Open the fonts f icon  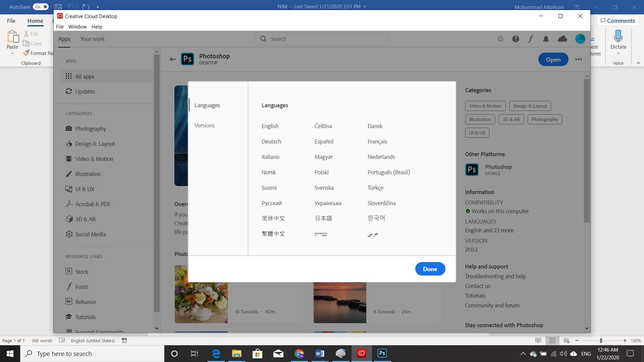pyautogui.click(x=531, y=39)
